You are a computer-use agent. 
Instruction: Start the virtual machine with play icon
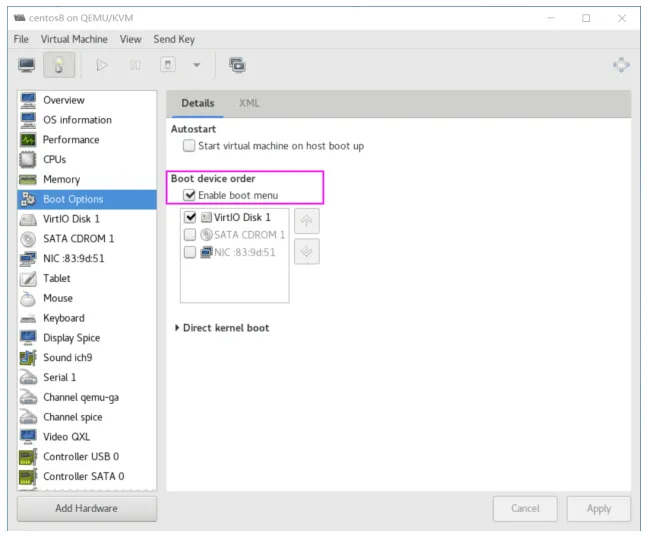[x=102, y=65]
